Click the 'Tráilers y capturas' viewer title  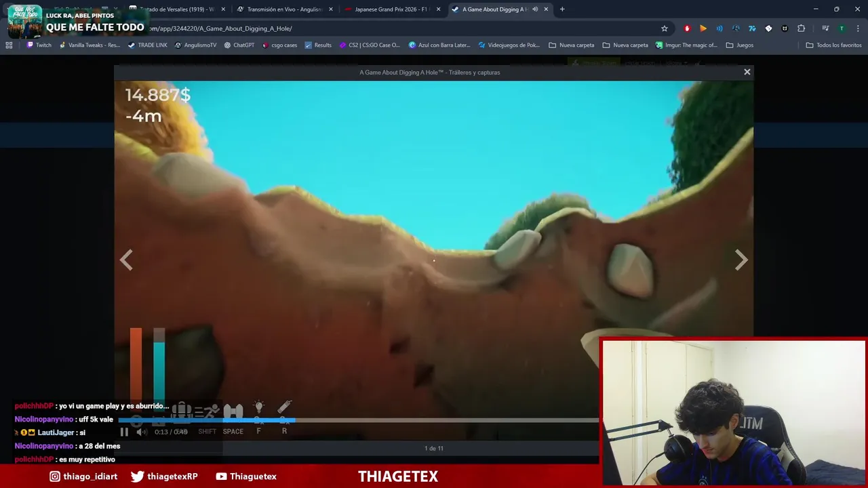point(474,73)
